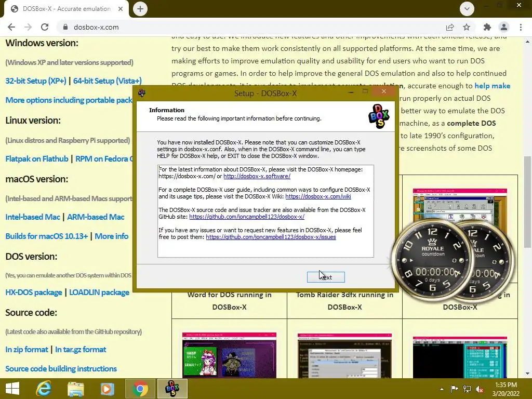
Task: Open the GitHub dosbox-x repository link in Setup
Action: pos(247,217)
